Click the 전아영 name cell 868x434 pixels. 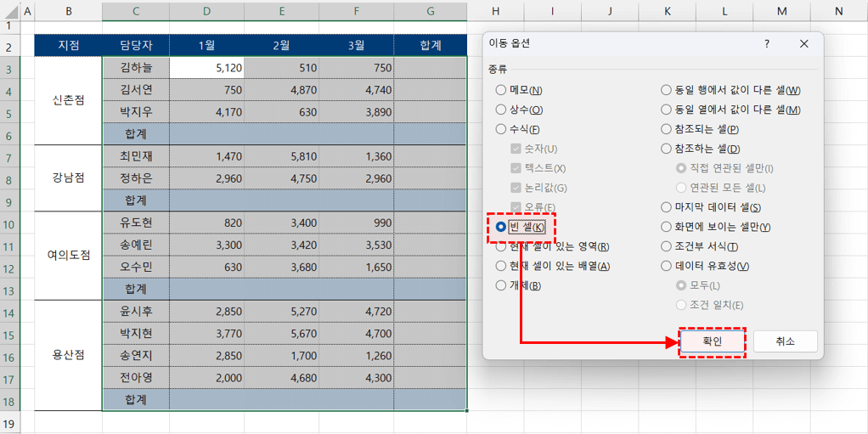click(136, 378)
